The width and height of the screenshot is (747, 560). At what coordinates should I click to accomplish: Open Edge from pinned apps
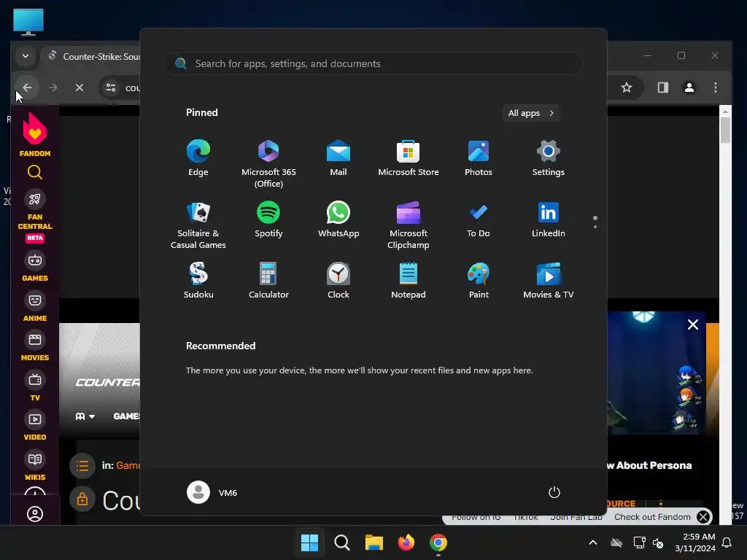(198, 158)
